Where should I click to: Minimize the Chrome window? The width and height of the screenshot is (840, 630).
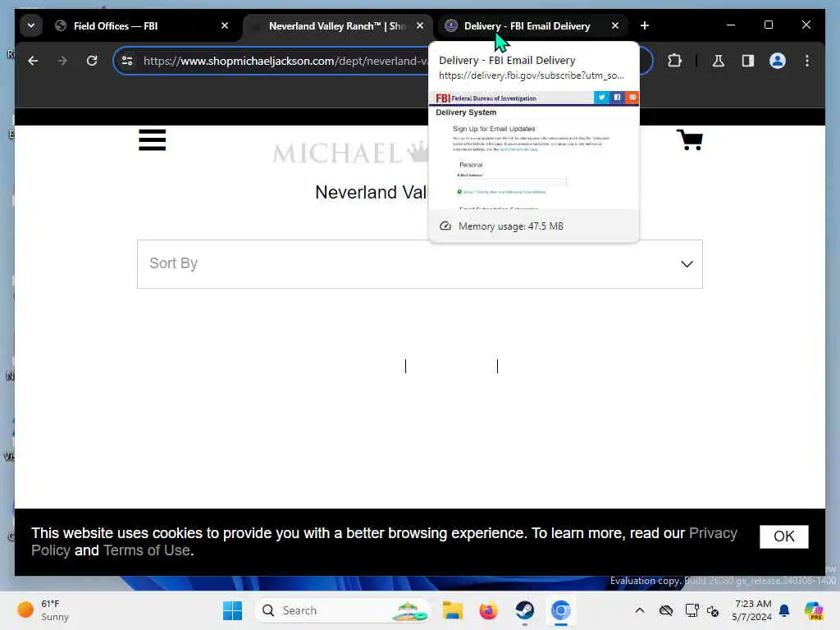731,25
